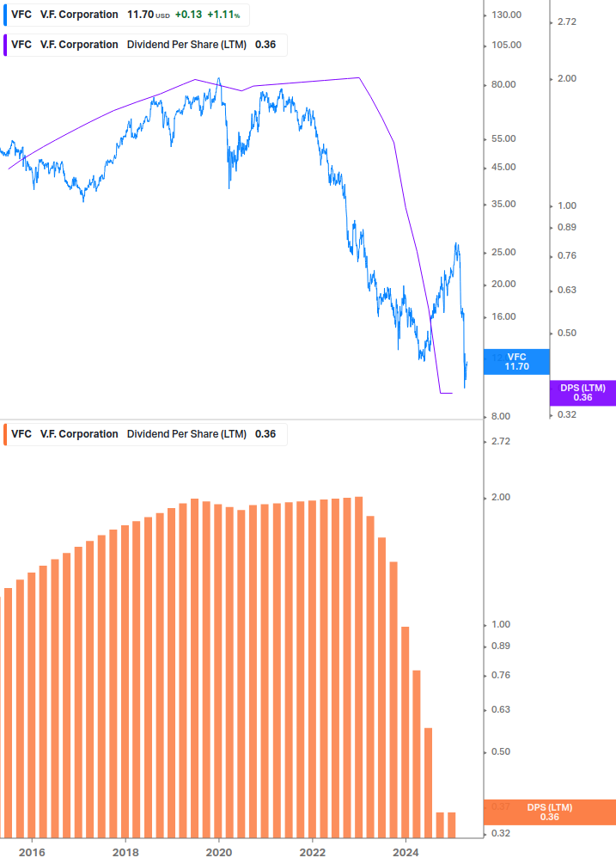Click the purple DPS legend color marker
The image size is (616, 864).
click(5, 45)
